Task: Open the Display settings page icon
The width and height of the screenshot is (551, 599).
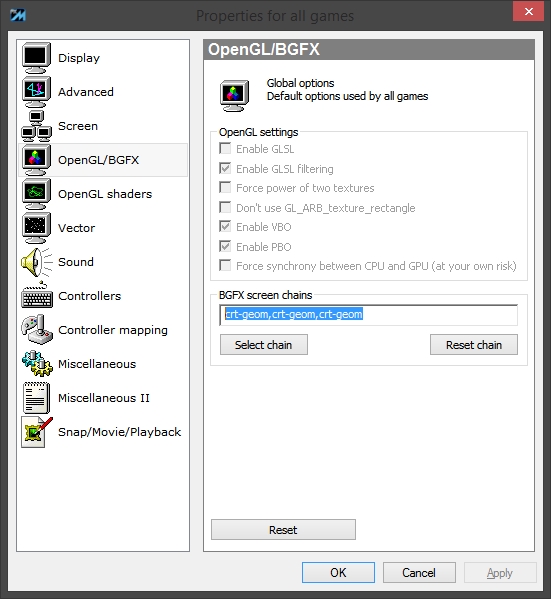Action: [x=36, y=58]
